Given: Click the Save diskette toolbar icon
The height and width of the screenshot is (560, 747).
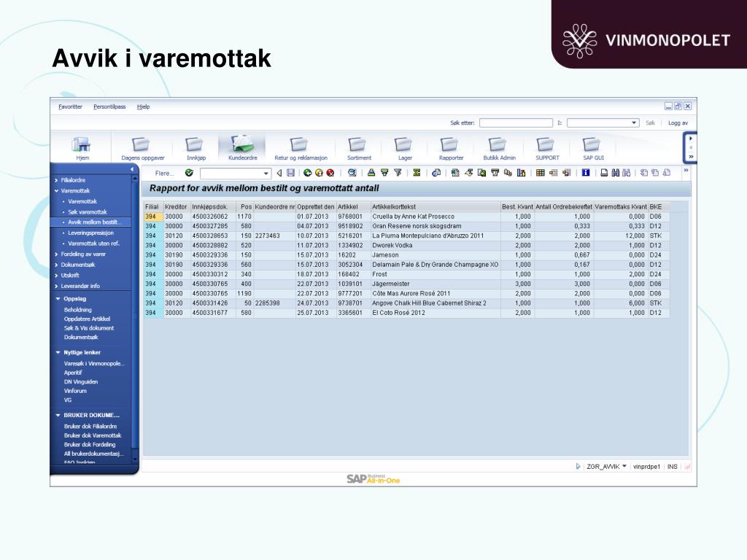Looking at the screenshot, I should click(x=290, y=173).
